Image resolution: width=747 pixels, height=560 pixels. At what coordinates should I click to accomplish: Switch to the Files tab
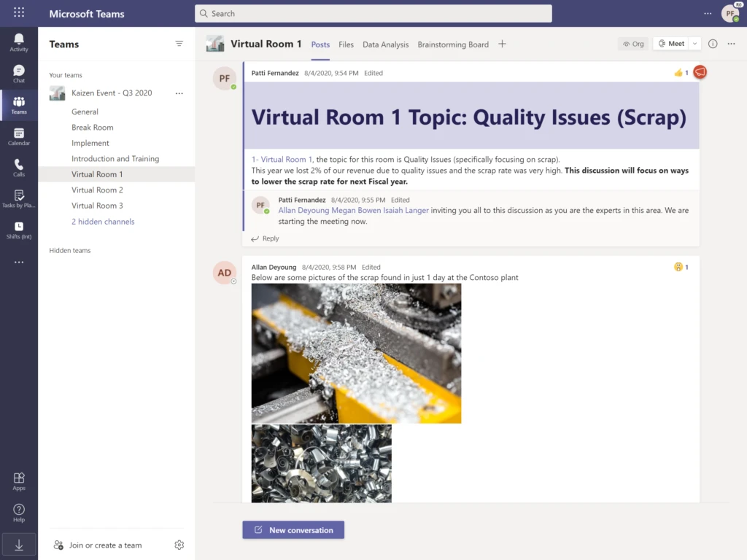pos(346,44)
